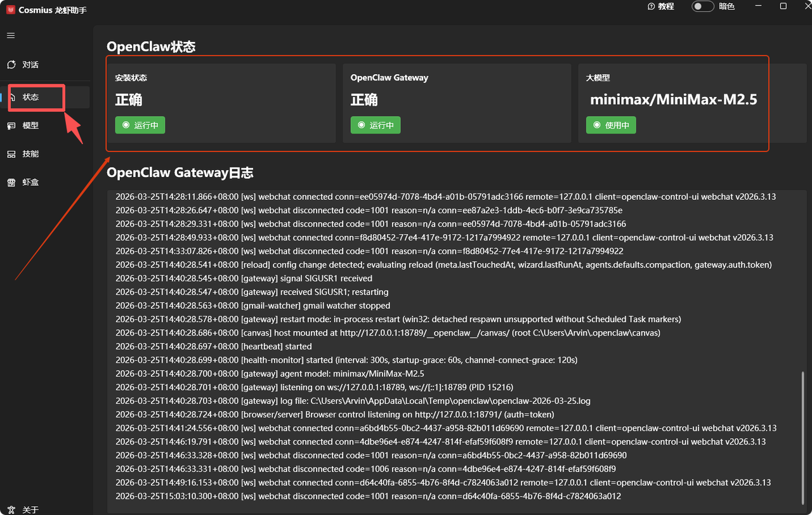Click the 技能 skills icon in sidebar
The image size is (812, 515).
[11, 154]
